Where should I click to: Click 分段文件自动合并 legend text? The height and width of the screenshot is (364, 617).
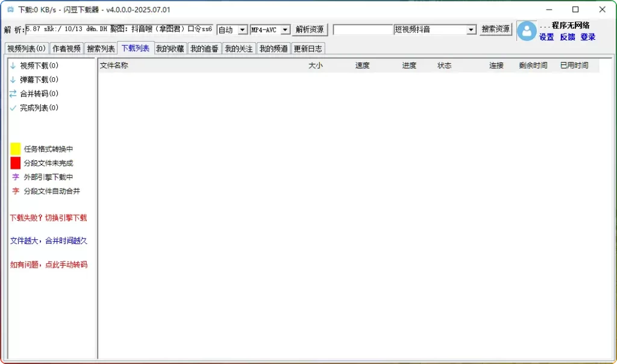tap(52, 191)
